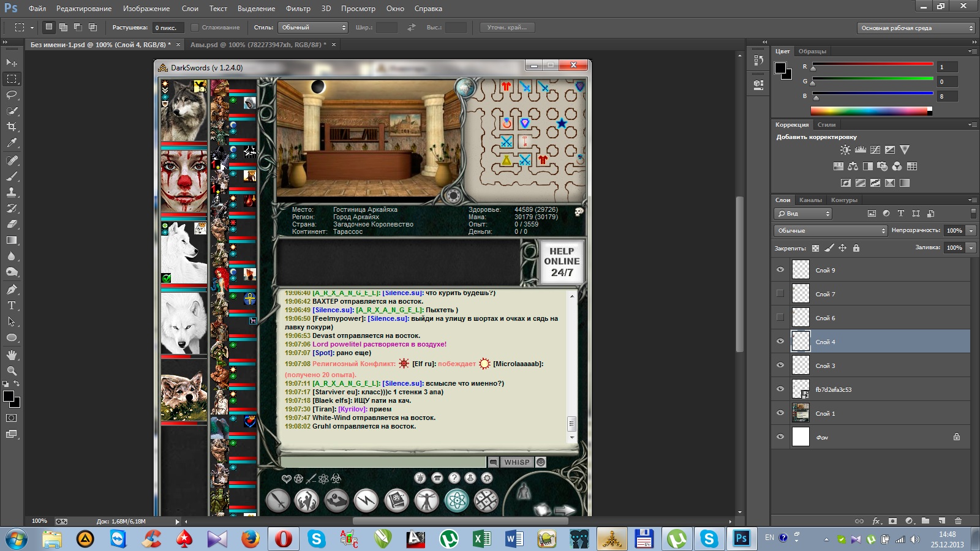Select the Horizontal Type tool
Viewport: 980px width, 551px height.
pyautogui.click(x=12, y=305)
